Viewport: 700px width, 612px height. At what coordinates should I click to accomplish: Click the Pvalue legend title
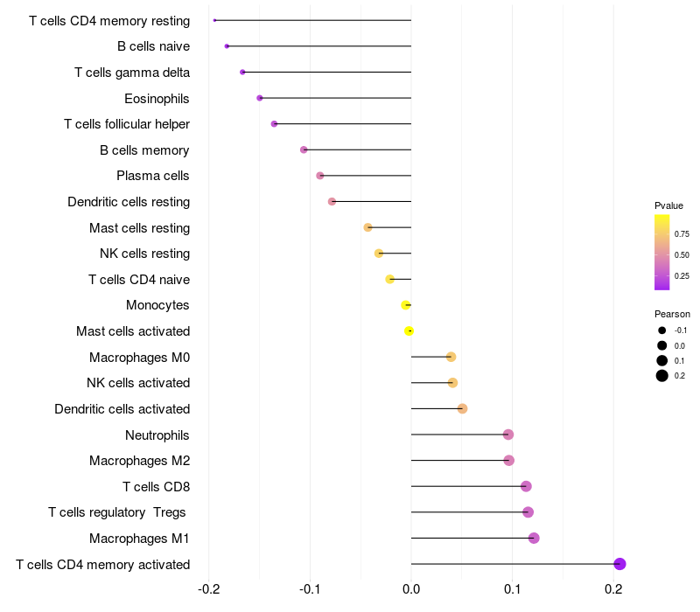click(668, 205)
